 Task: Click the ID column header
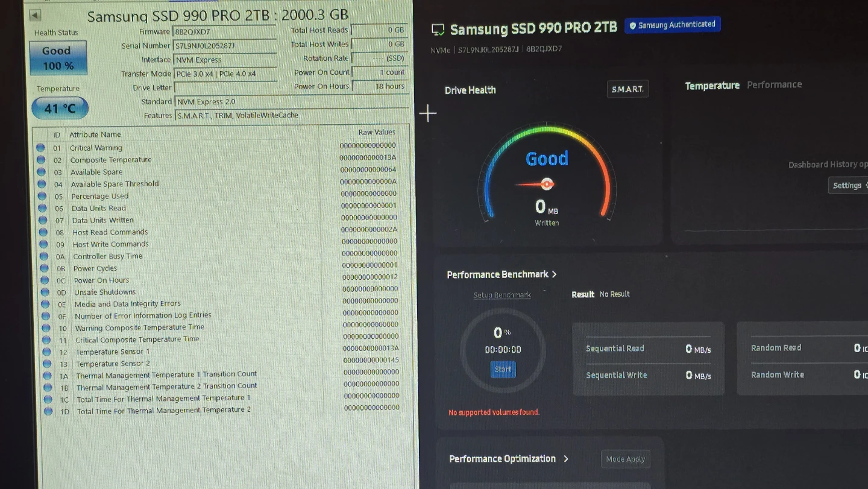pos(57,135)
